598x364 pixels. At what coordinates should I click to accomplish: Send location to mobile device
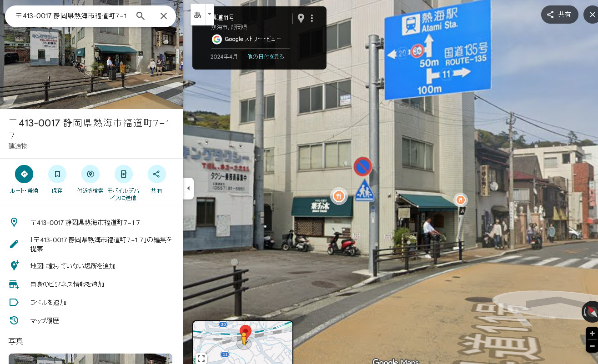(123, 174)
